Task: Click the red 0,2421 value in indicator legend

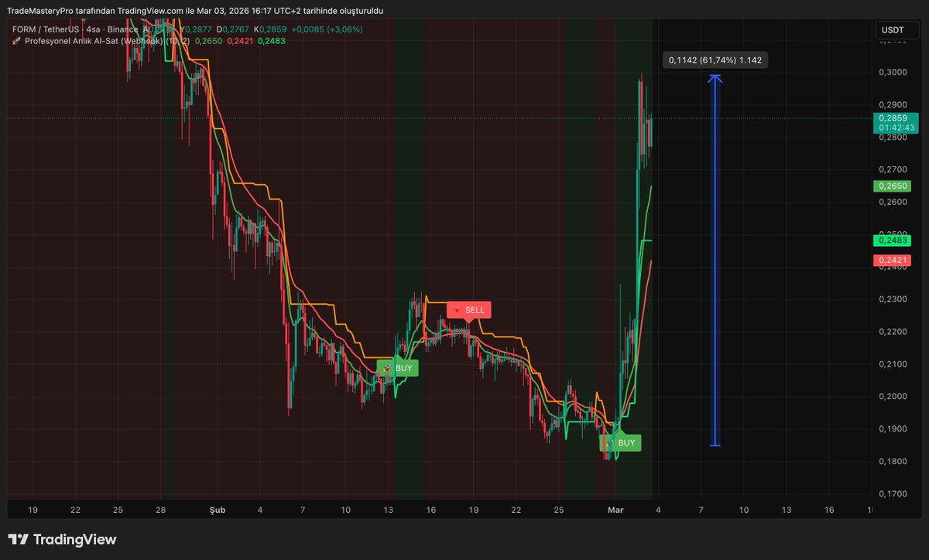Action: pyautogui.click(x=240, y=40)
